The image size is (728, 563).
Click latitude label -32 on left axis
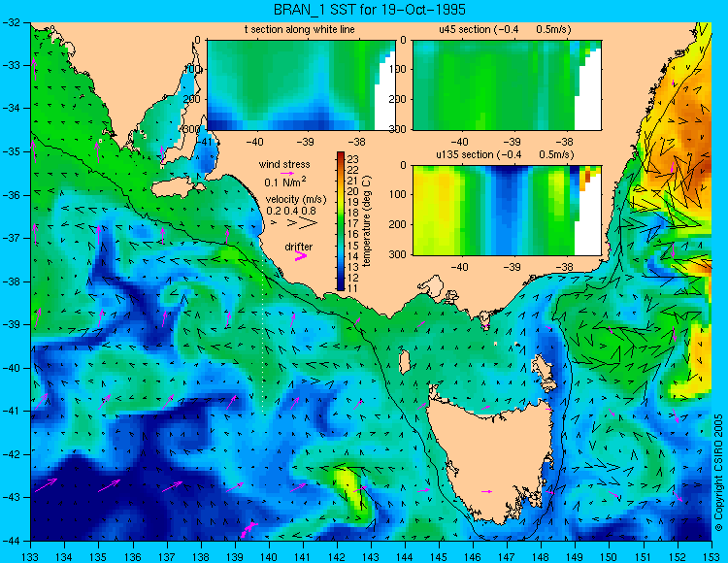[12, 21]
